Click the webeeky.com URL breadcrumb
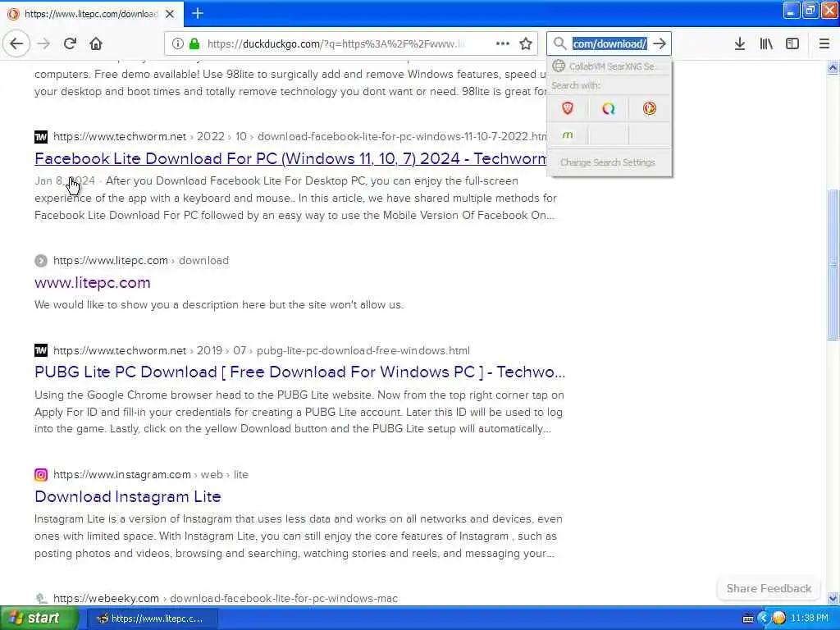The height and width of the screenshot is (630, 840). [x=225, y=598]
